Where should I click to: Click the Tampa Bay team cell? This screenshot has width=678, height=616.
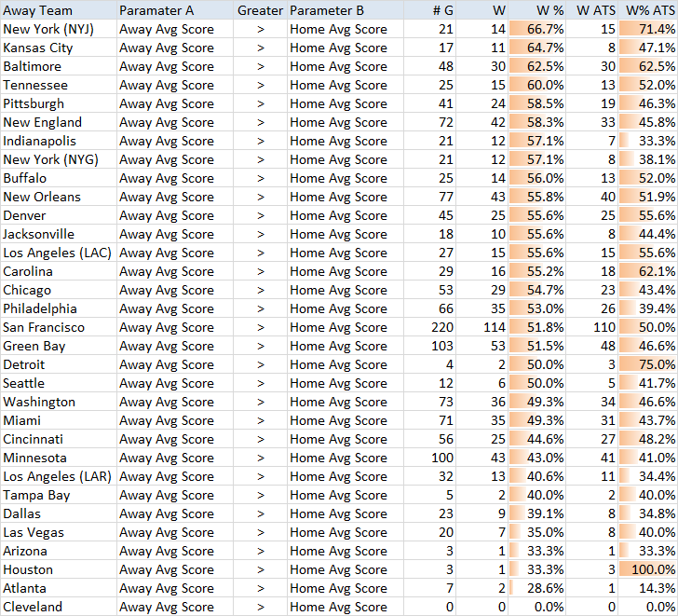point(59,494)
